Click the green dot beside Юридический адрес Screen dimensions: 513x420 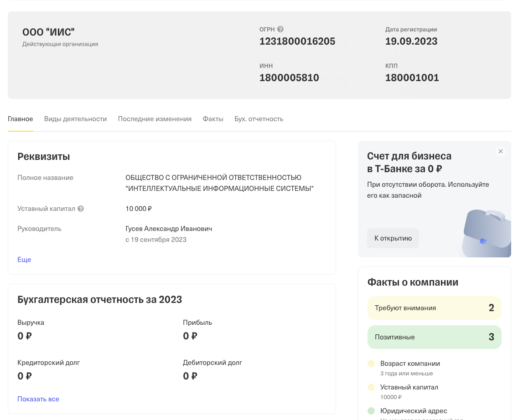(371, 411)
